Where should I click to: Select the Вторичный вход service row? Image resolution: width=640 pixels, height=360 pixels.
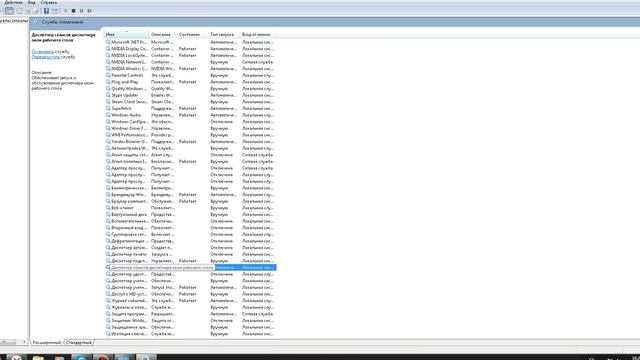click(190, 228)
